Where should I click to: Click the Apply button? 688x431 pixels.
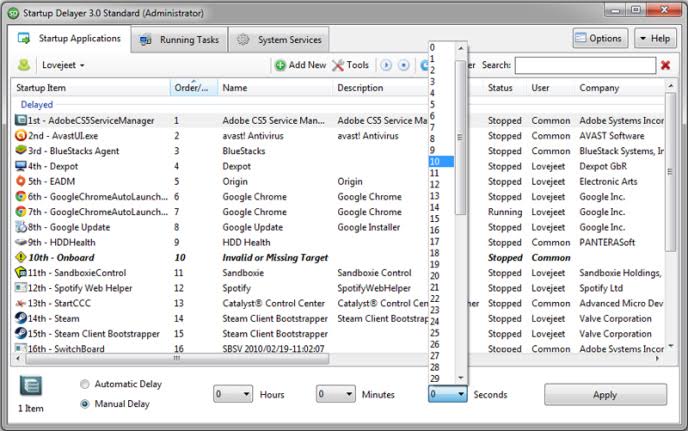(605, 395)
